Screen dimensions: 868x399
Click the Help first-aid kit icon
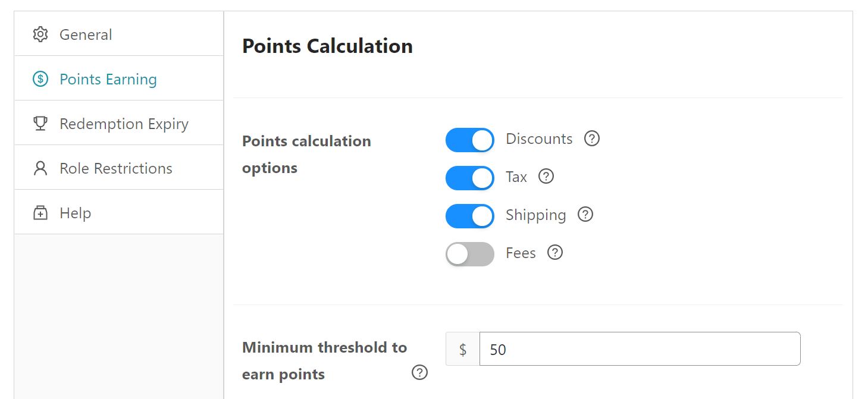click(40, 213)
